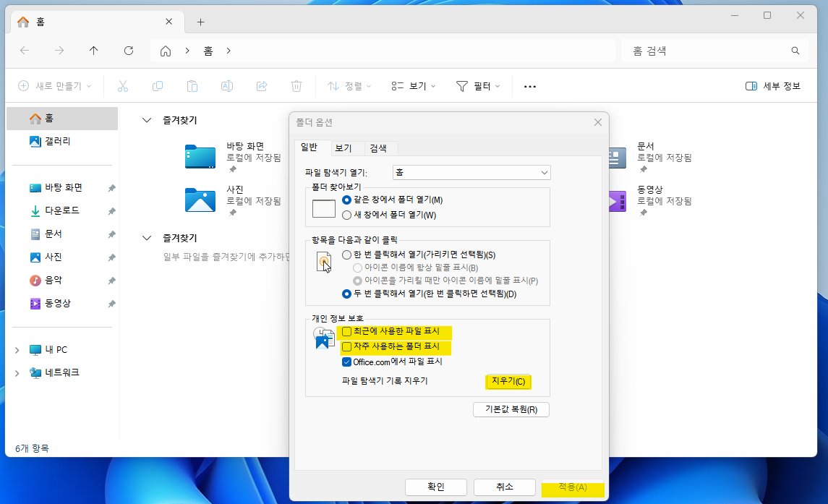Viewport: 828px width, 504px height.
Task: Collapse the second 즐겨찾기 section
Action: [147, 239]
